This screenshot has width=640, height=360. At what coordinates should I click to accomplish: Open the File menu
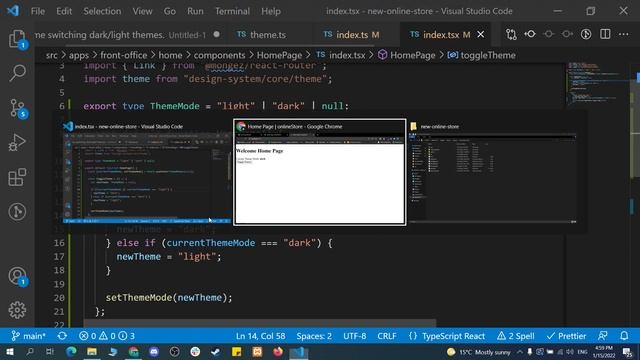38,11
